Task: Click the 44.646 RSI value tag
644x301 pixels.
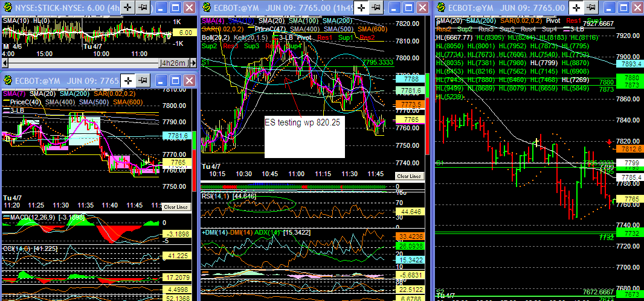Action: pos(411,212)
